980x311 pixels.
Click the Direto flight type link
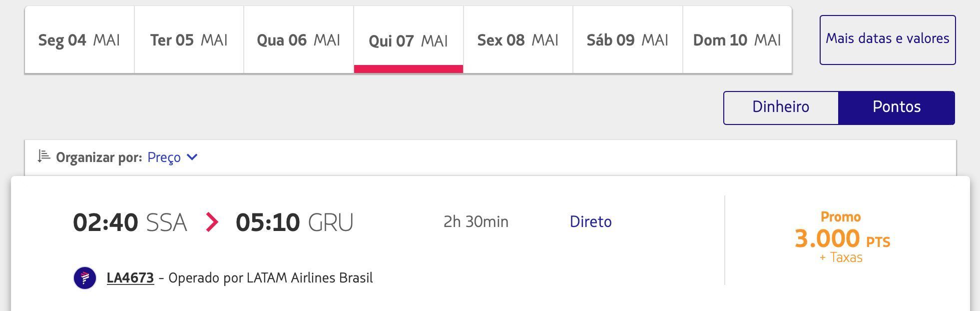tap(591, 221)
